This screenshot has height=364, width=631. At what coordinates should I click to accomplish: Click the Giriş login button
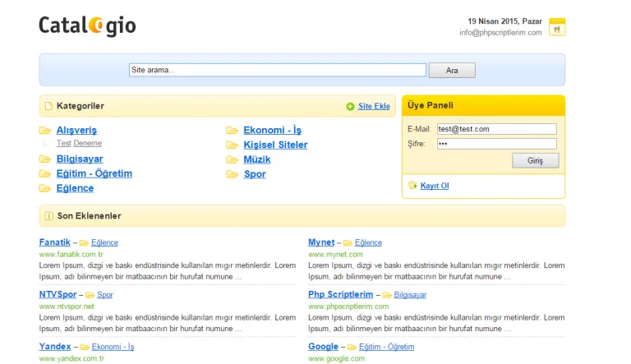pyautogui.click(x=535, y=161)
